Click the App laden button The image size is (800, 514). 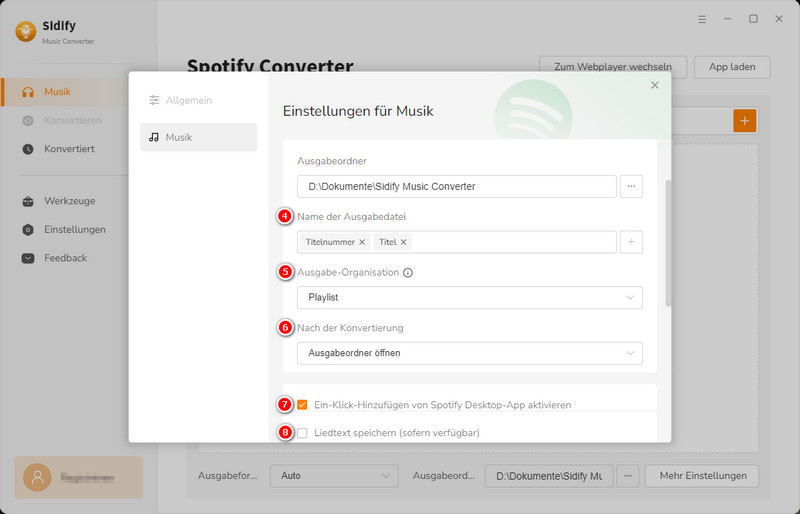tap(732, 67)
